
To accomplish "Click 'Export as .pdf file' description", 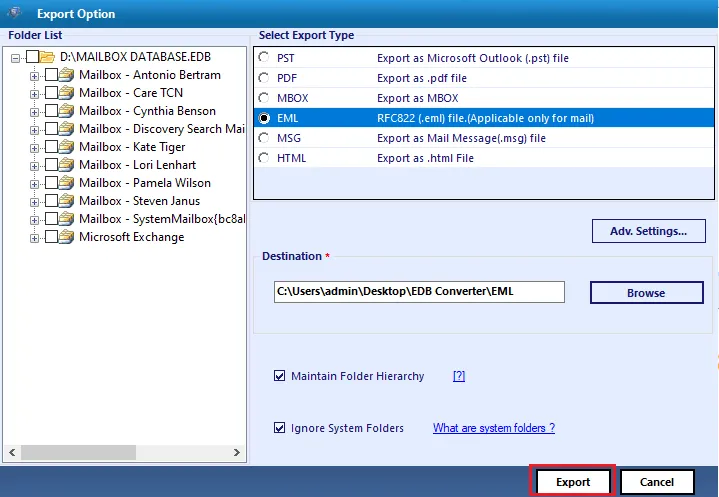I will click(422, 78).
